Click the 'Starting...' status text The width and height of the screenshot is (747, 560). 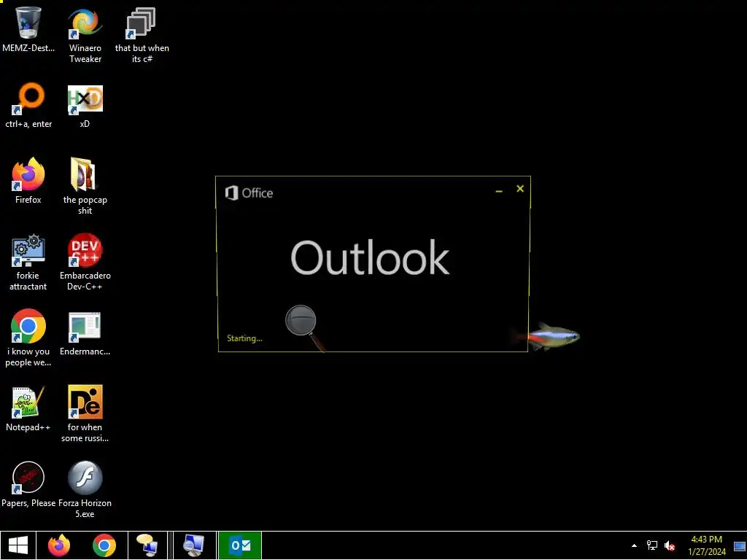tap(244, 338)
